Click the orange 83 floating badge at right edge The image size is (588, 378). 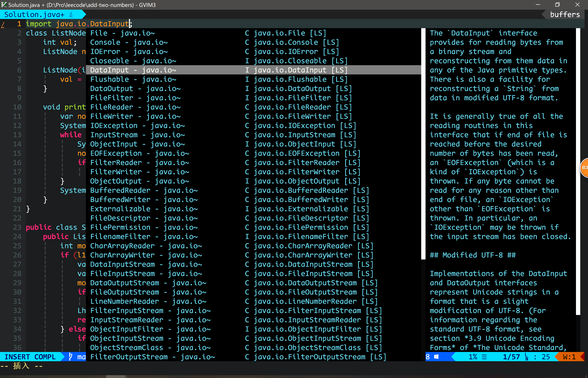pyautogui.click(x=584, y=168)
